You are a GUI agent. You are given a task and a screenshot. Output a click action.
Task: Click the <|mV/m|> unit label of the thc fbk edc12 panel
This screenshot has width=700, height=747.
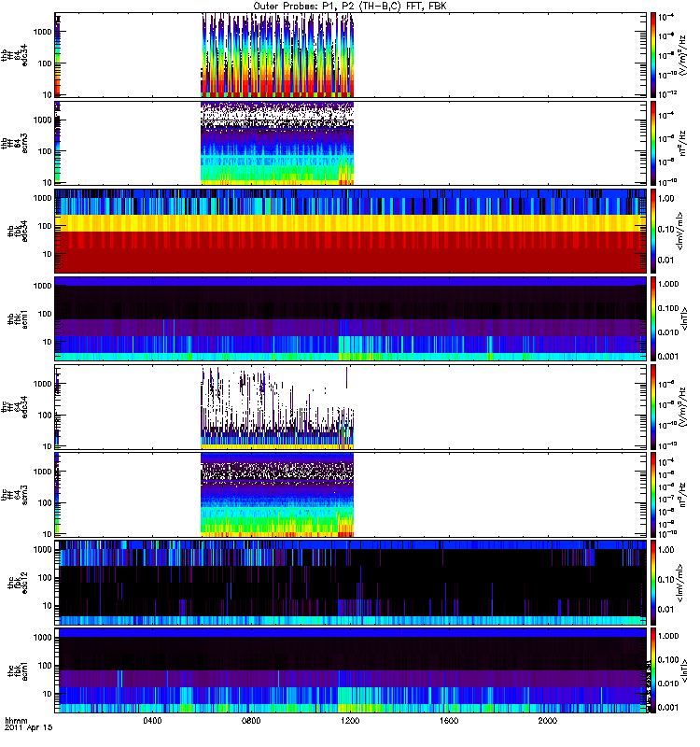680,583
